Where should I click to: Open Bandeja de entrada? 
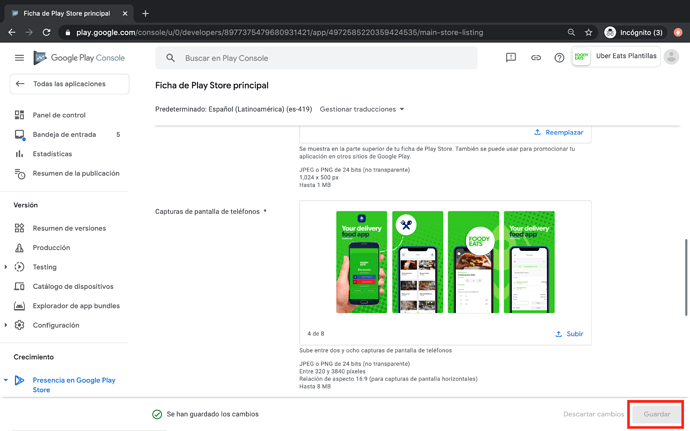(x=64, y=134)
